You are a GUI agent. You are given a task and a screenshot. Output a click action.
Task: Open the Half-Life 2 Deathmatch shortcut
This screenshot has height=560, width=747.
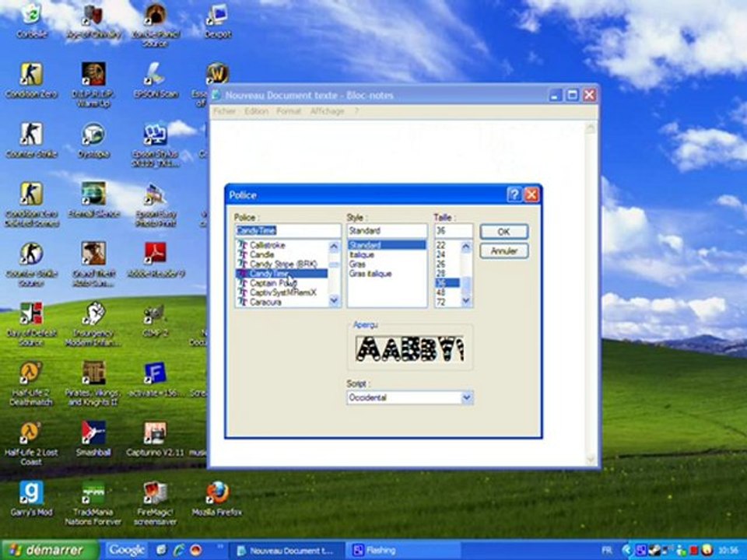click(x=31, y=383)
